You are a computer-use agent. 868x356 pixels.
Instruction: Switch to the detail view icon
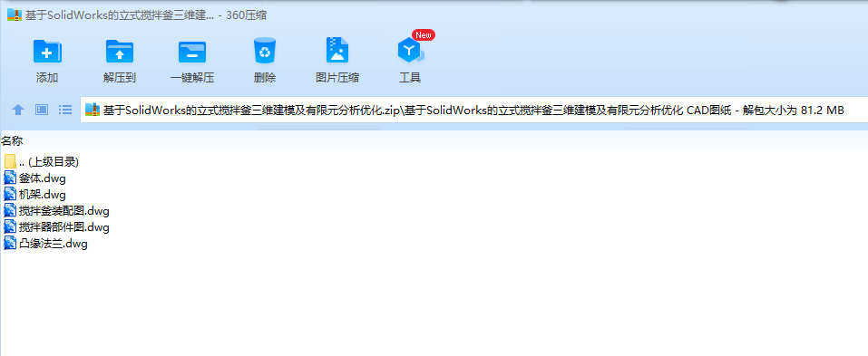tap(42, 110)
